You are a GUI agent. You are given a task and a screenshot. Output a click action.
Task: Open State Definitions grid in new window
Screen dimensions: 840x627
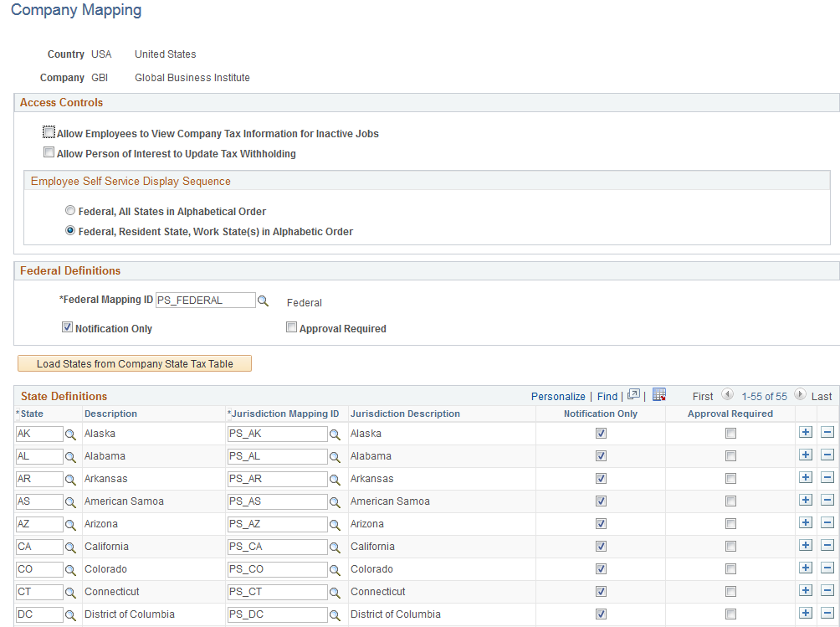tap(633, 394)
